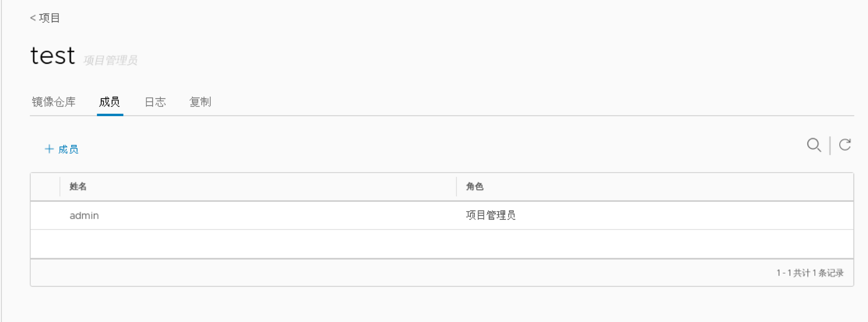This screenshot has width=868, height=322.
Task: Click the search magnifier icon
Action: (813, 145)
